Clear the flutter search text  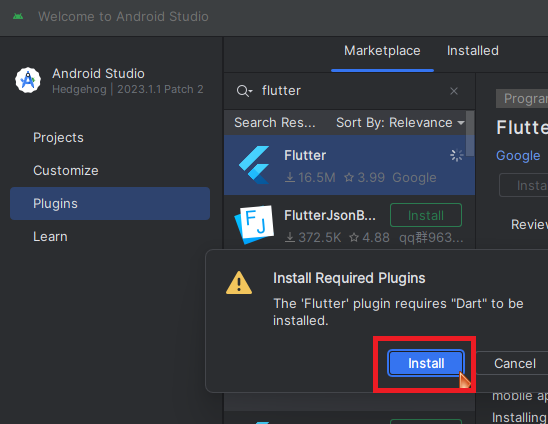(454, 91)
